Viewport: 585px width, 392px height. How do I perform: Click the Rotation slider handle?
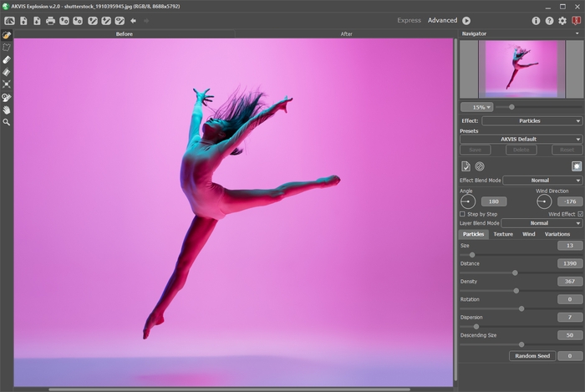pyautogui.click(x=521, y=308)
